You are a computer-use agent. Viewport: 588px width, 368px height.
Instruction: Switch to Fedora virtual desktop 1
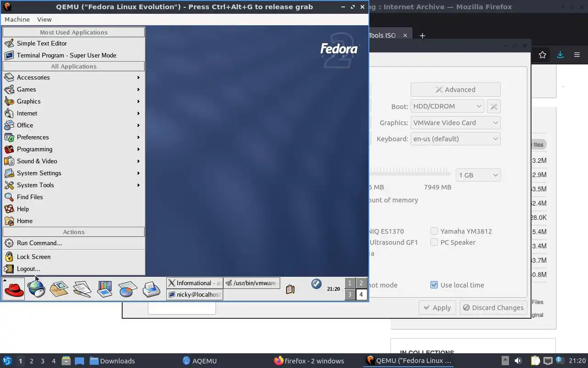(350, 283)
